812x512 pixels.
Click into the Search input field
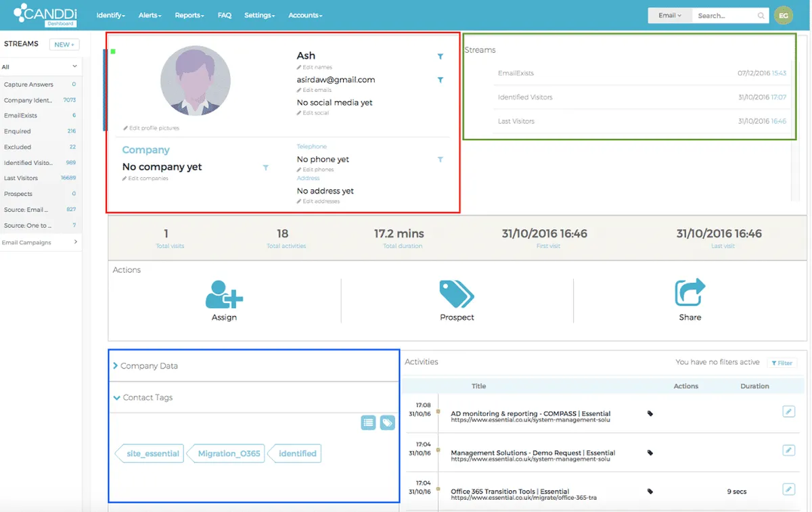click(724, 16)
